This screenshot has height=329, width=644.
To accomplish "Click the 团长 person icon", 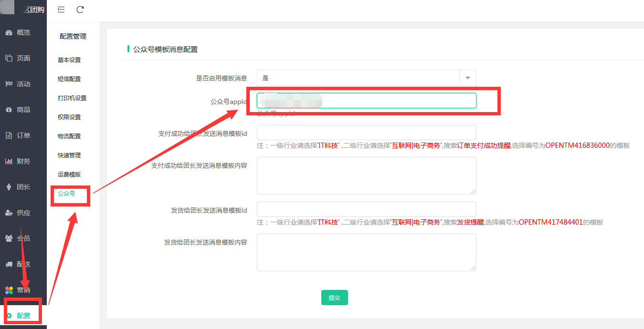I will 9,187.
